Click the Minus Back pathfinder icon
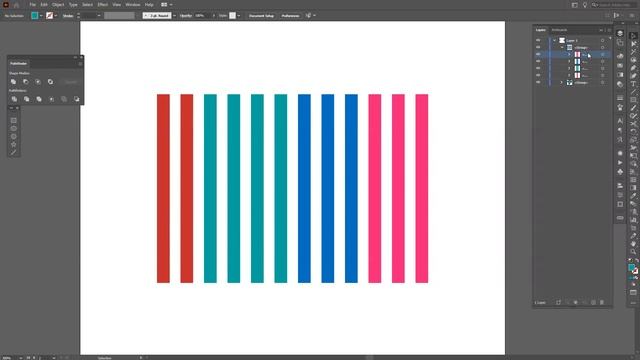Image resolution: width=640 pixels, height=360 pixels. [x=76, y=99]
